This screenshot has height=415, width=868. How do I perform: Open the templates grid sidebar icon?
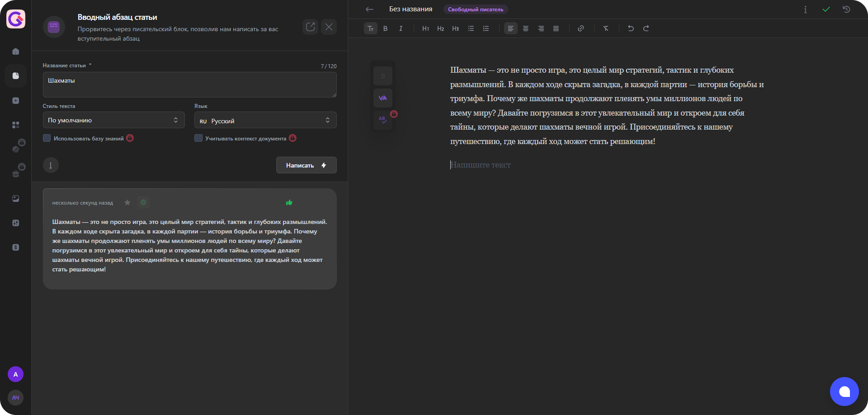16,125
